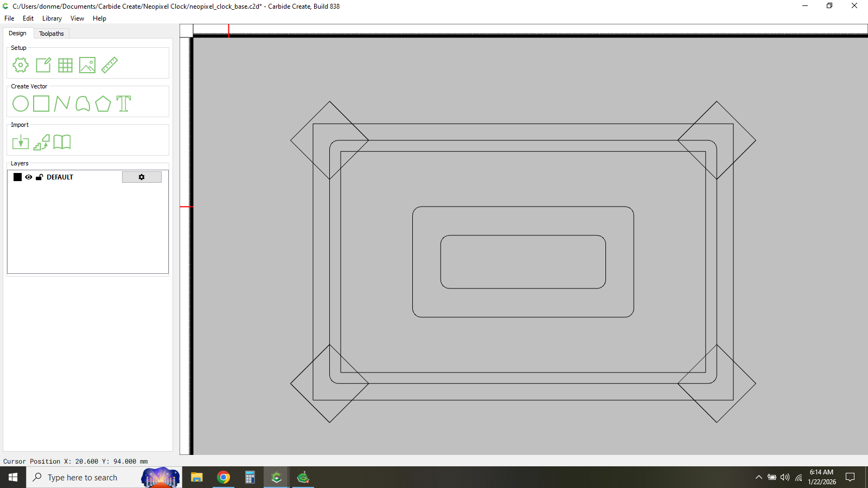Screen dimensions: 868x488
Task: Click the Import file icon
Action: click(21, 142)
